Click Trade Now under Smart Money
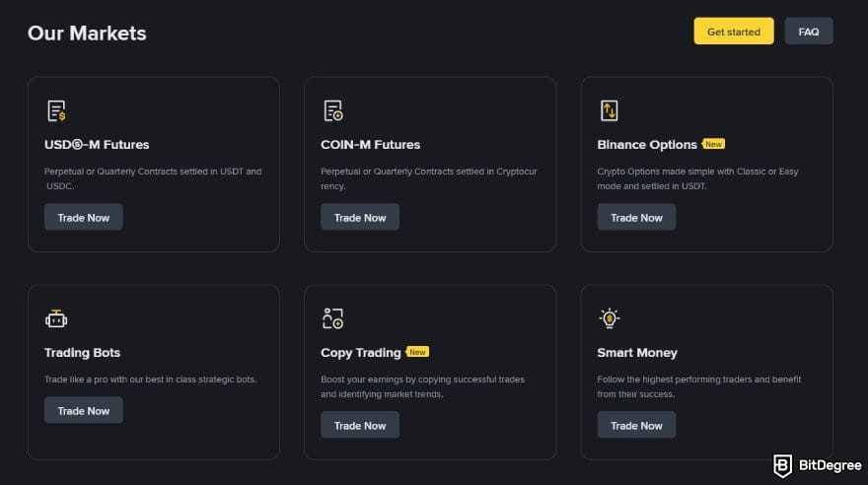This screenshot has height=485, width=868. click(636, 425)
